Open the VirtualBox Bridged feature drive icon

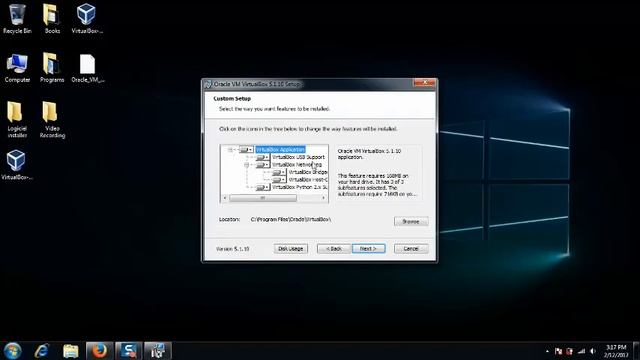point(279,172)
